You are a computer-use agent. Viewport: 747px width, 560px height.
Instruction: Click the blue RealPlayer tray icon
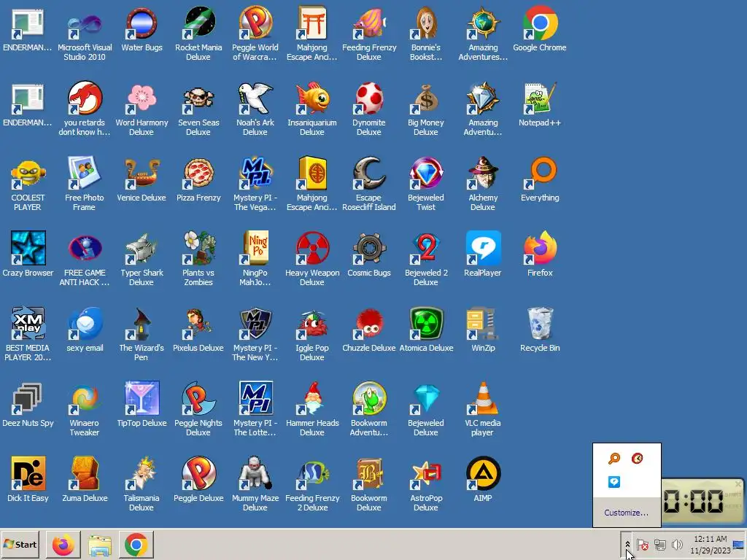click(614, 482)
